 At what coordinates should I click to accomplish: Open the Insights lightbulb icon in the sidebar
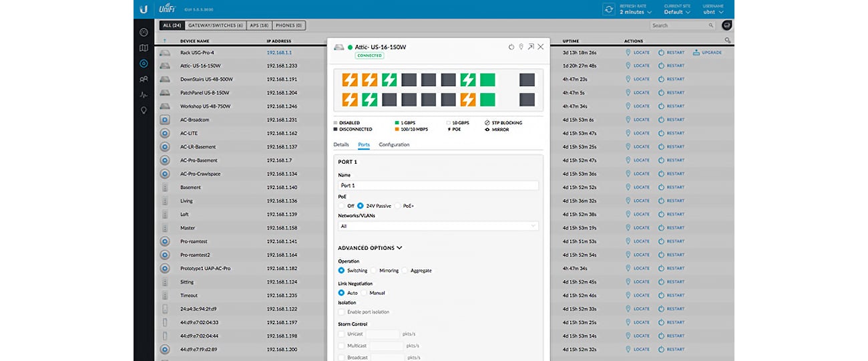pos(144,110)
